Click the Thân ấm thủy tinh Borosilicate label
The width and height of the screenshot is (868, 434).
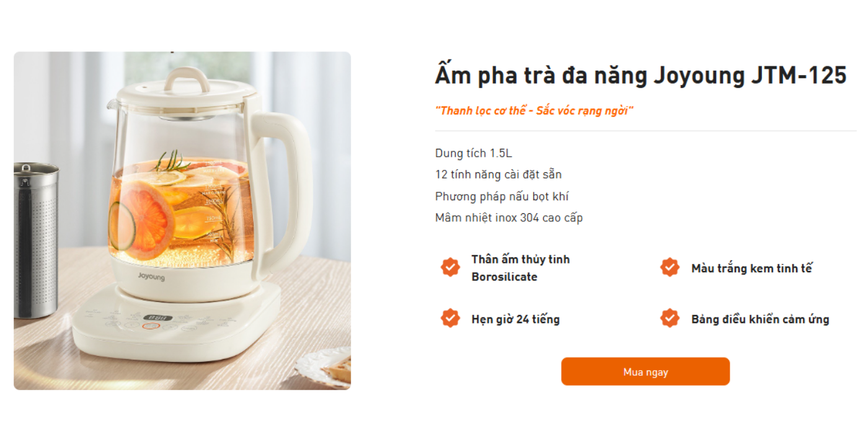(520, 268)
